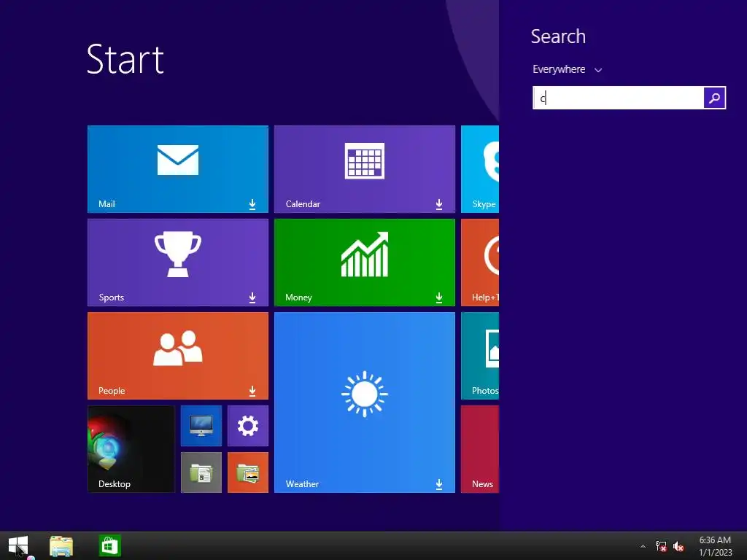Click the Windows Start button in taskbar
Viewport: 747px width, 560px height.
[x=18, y=545]
